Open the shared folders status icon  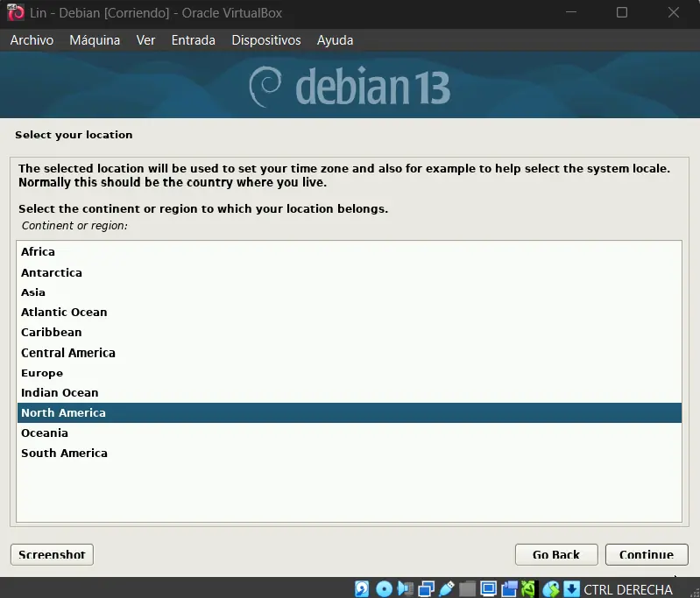468,588
